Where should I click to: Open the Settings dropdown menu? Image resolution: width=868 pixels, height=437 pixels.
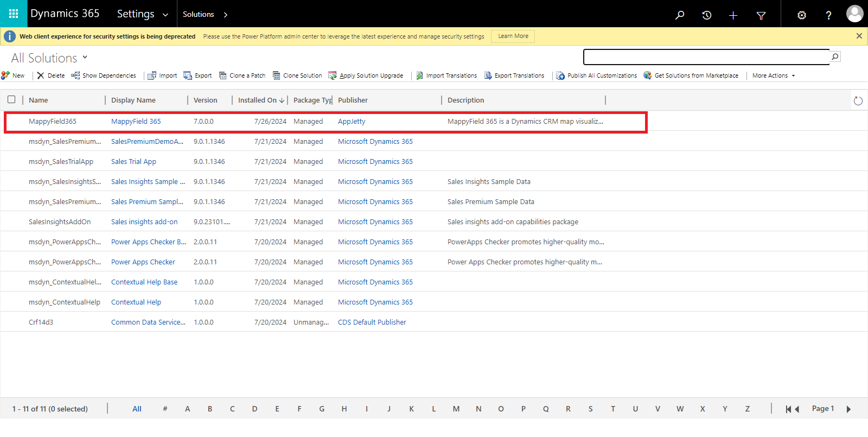[x=143, y=14]
